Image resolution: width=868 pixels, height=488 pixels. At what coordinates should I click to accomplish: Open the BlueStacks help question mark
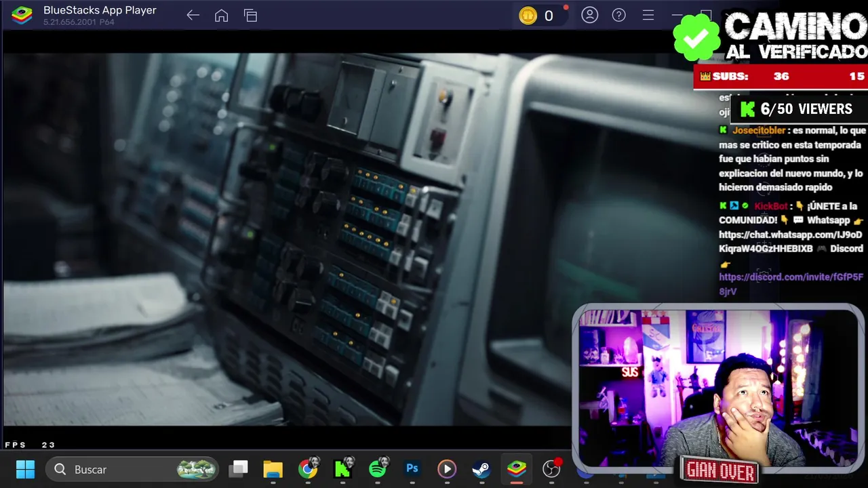point(619,15)
